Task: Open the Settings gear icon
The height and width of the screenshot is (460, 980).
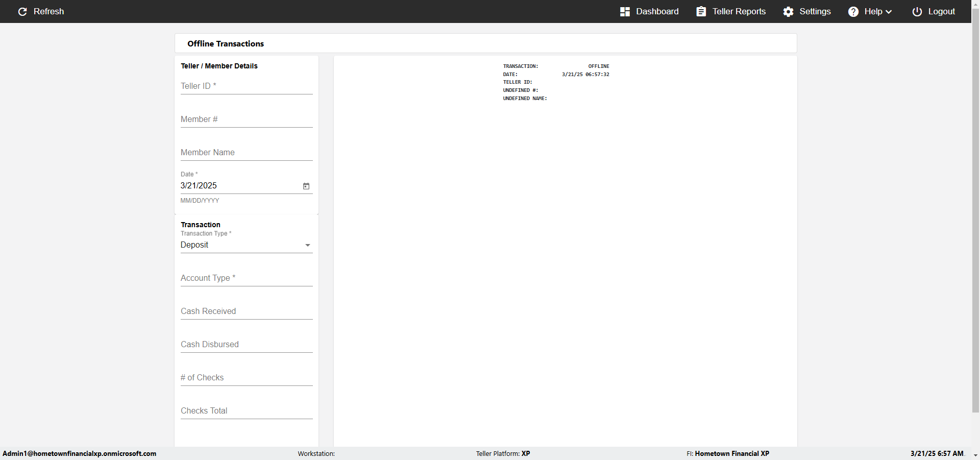Action: click(789, 12)
